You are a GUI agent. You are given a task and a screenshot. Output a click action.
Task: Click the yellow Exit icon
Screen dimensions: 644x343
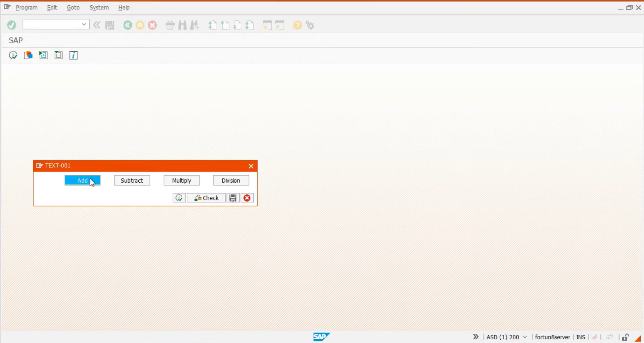tap(140, 25)
